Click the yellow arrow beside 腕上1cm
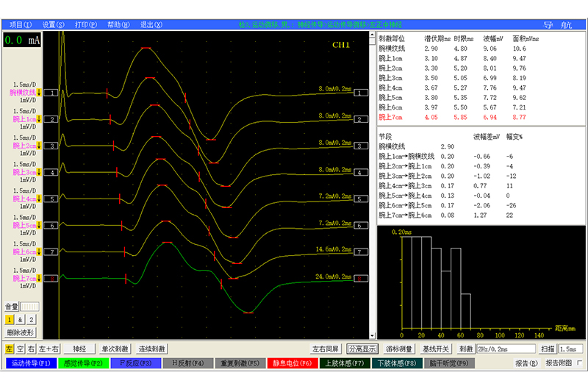The width and height of the screenshot is (588, 389). (40, 119)
